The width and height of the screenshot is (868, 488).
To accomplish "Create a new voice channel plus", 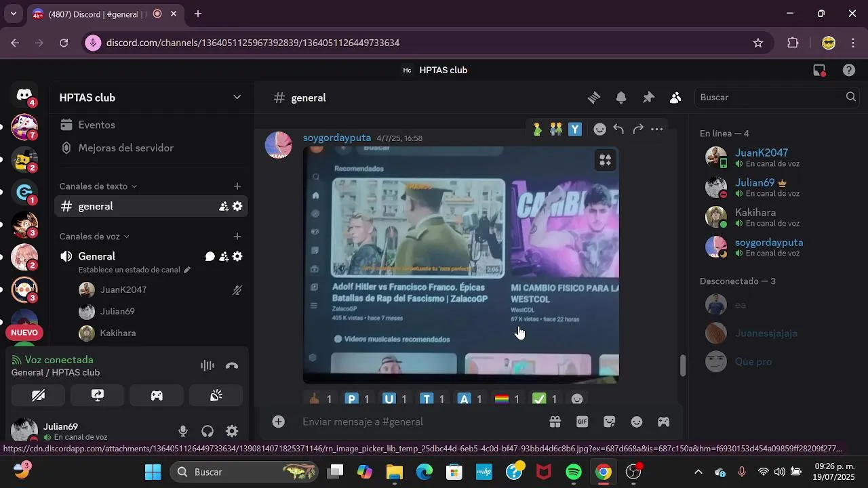I will tap(237, 237).
